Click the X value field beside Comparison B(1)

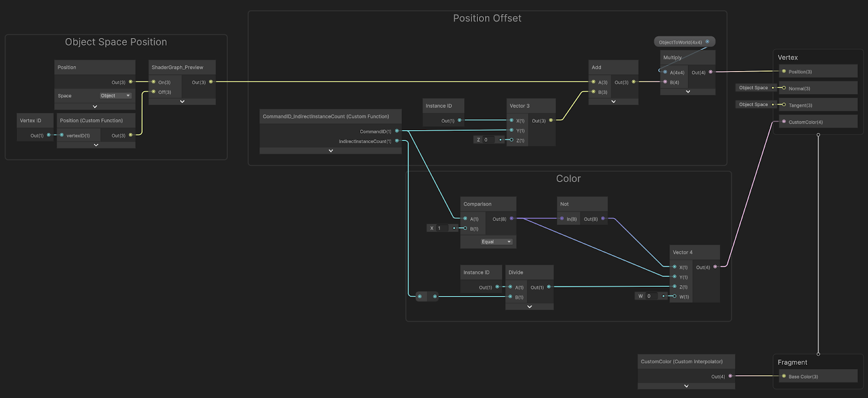click(442, 228)
